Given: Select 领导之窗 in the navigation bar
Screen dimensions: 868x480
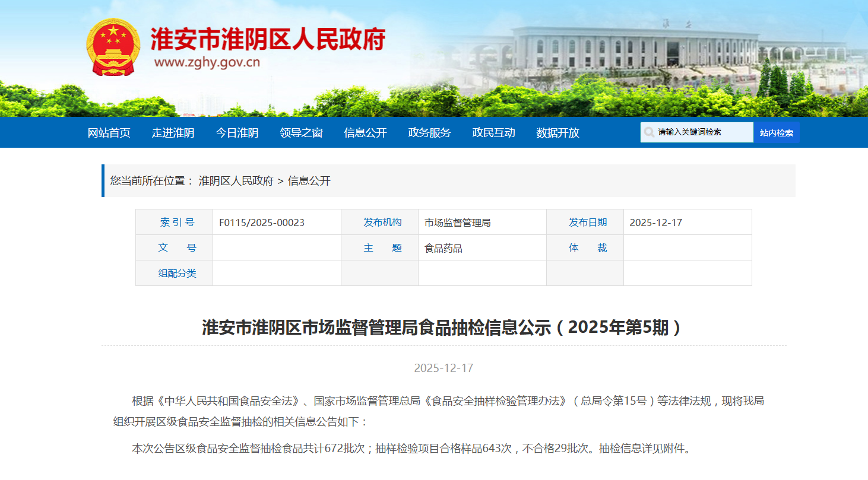Looking at the screenshot, I should coord(301,133).
